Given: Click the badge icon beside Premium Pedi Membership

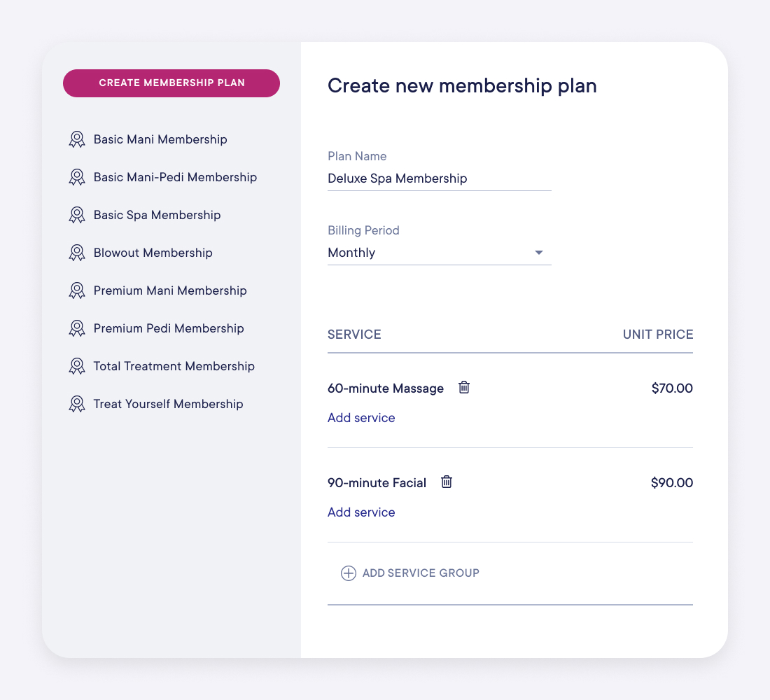Looking at the screenshot, I should click(x=76, y=328).
